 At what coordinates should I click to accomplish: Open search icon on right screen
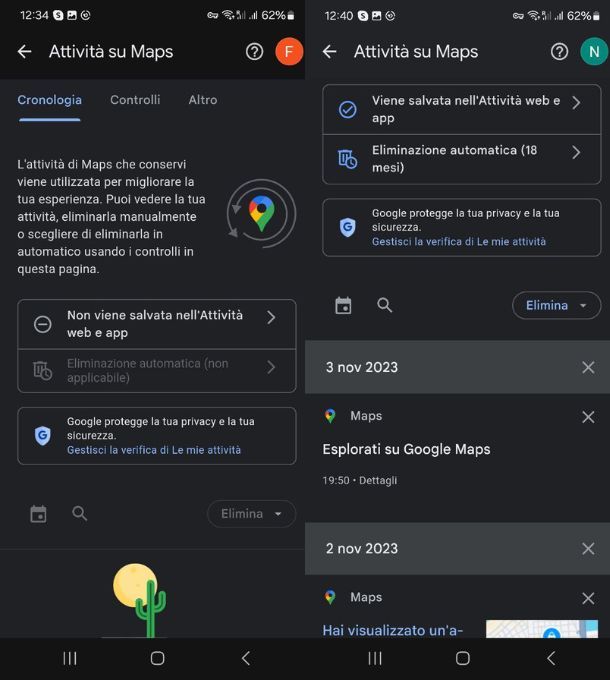384,305
